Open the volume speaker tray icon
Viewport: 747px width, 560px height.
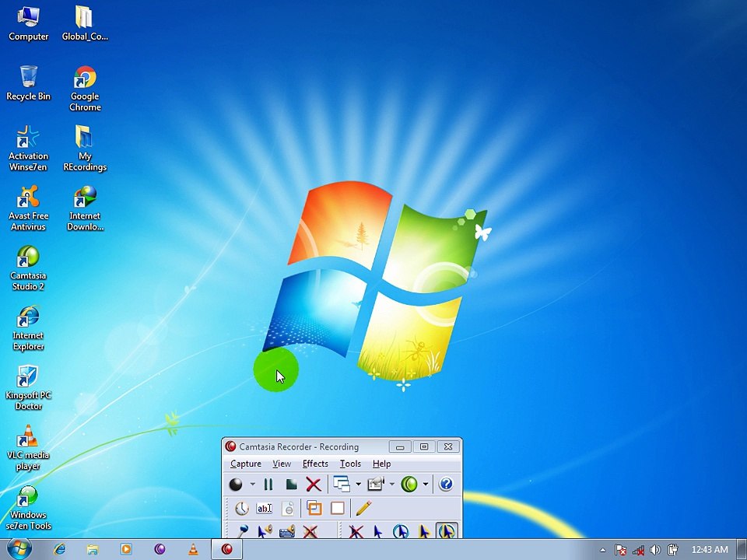(x=655, y=550)
